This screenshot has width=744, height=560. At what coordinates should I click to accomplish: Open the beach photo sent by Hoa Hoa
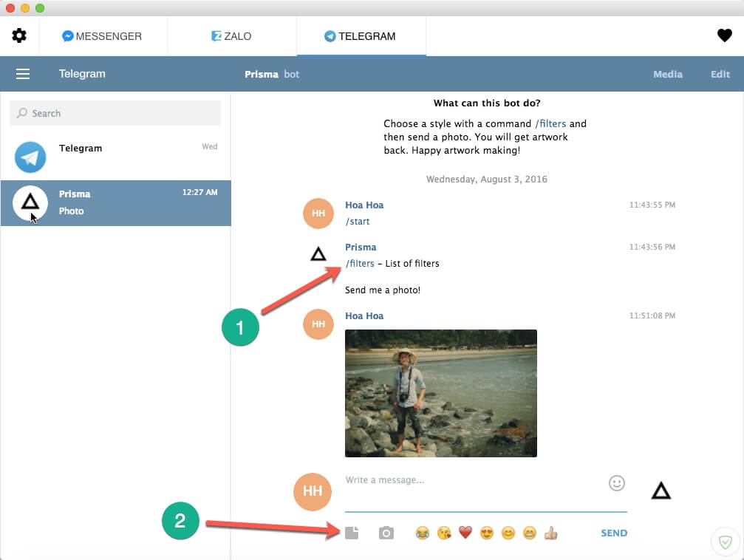[x=441, y=394]
